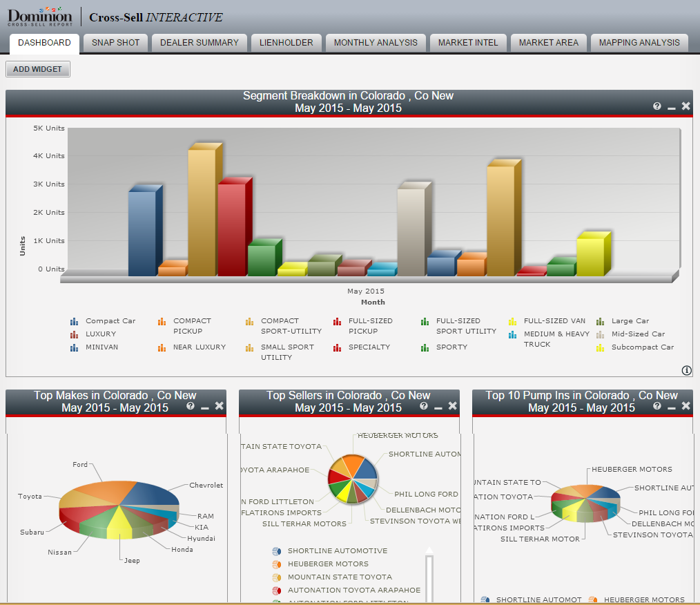Viewport: 700px width, 605px height.
Task: Toggle SPORTY legend icon
Action: click(x=425, y=348)
